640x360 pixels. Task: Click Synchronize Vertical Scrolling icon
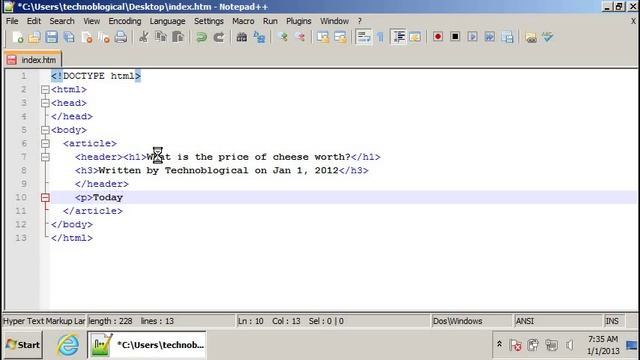(x=322, y=37)
